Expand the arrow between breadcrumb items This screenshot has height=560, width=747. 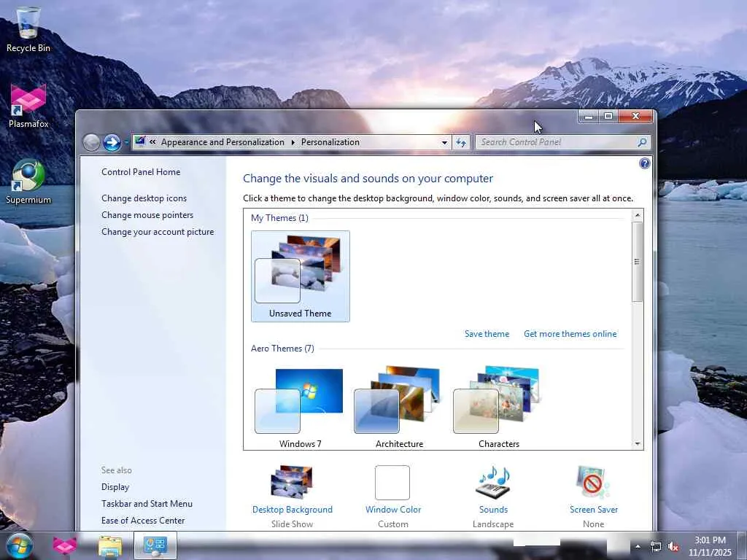(293, 142)
